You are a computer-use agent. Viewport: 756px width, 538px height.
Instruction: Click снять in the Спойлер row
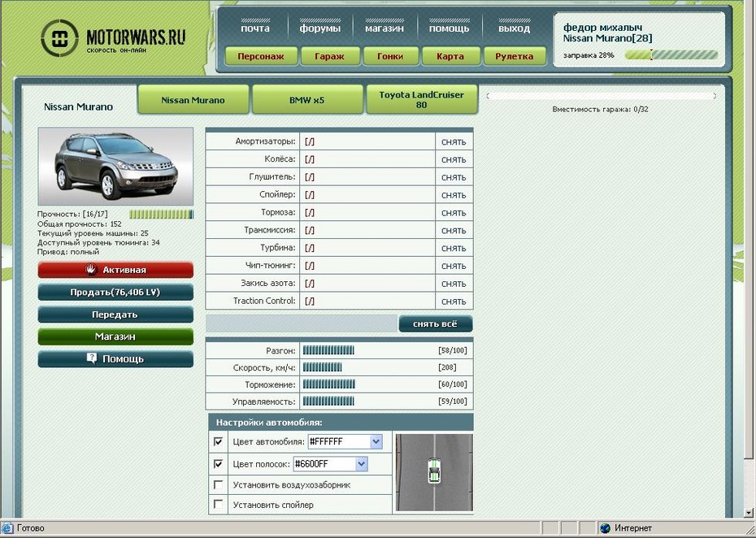(x=454, y=195)
